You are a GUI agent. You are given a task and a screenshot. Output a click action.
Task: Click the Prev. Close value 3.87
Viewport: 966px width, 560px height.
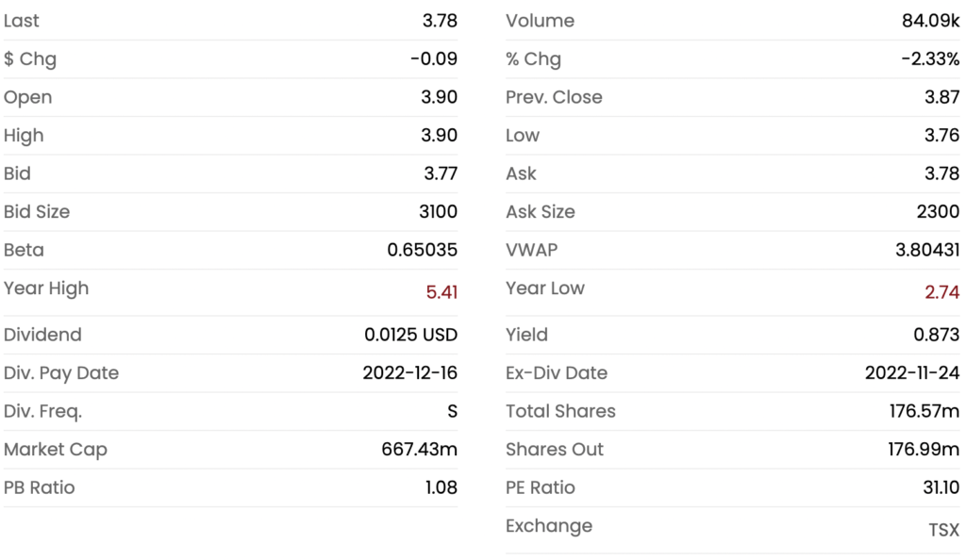click(942, 97)
